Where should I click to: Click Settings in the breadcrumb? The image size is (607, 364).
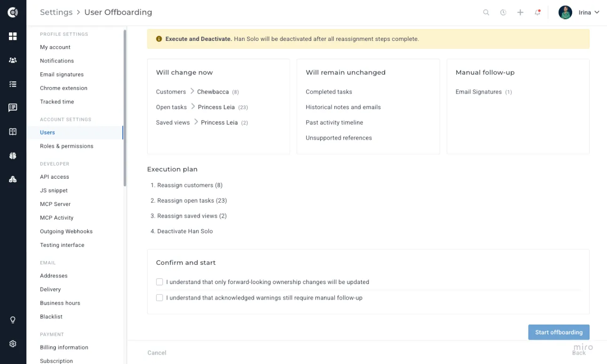pos(56,12)
